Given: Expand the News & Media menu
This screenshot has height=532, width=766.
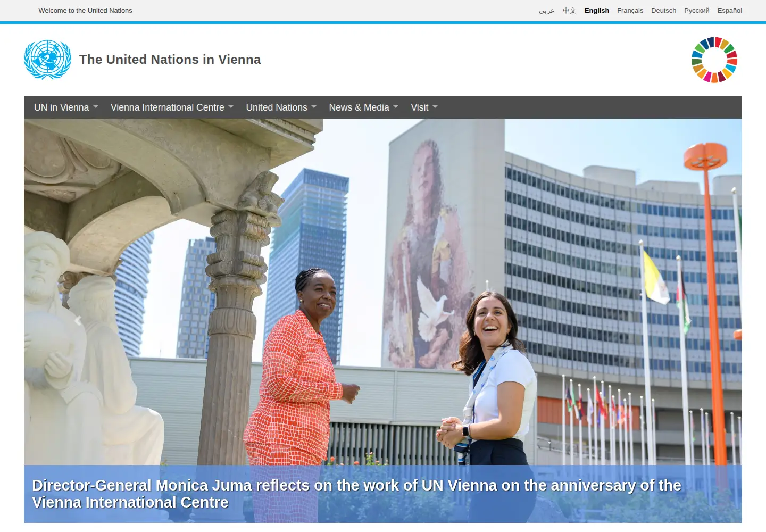Looking at the screenshot, I should tap(363, 107).
